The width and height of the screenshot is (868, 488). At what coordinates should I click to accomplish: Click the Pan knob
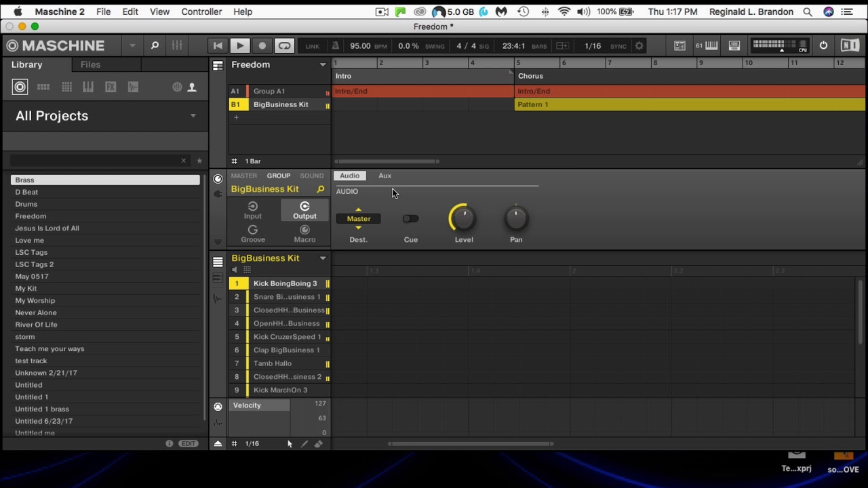516,218
